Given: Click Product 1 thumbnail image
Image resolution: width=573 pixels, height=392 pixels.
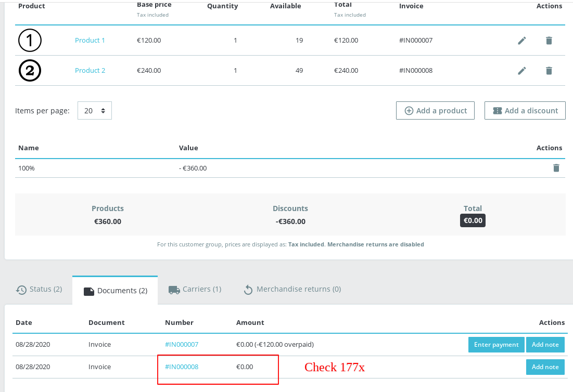Looking at the screenshot, I should coord(30,40).
